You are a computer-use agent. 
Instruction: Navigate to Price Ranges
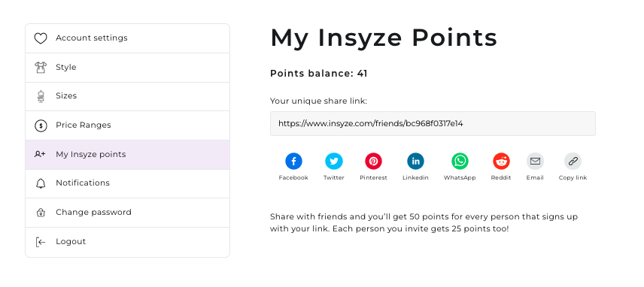coord(127,125)
